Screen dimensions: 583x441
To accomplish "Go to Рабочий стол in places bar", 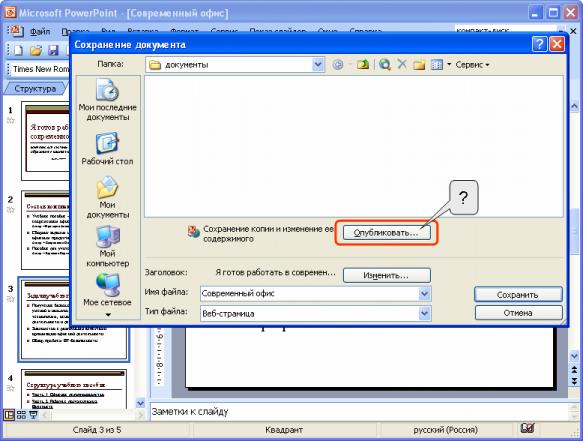I will [107, 148].
